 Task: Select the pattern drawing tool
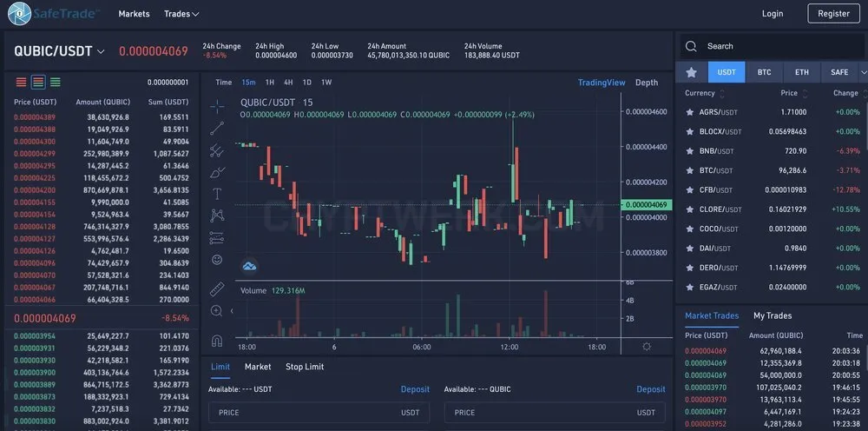pos(217,215)
